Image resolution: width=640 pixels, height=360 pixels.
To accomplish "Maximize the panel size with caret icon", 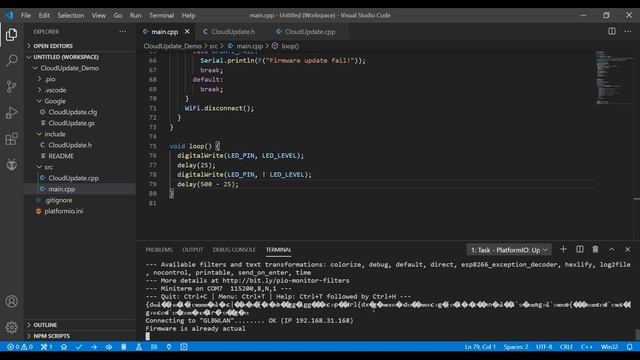I will pyautogui.click(x=611, y=249).
